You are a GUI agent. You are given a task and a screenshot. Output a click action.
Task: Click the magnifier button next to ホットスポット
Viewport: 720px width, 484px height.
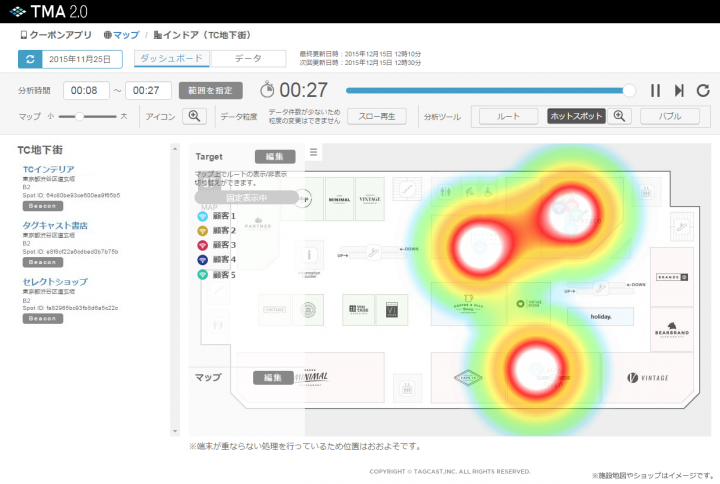tap(619, 116)
